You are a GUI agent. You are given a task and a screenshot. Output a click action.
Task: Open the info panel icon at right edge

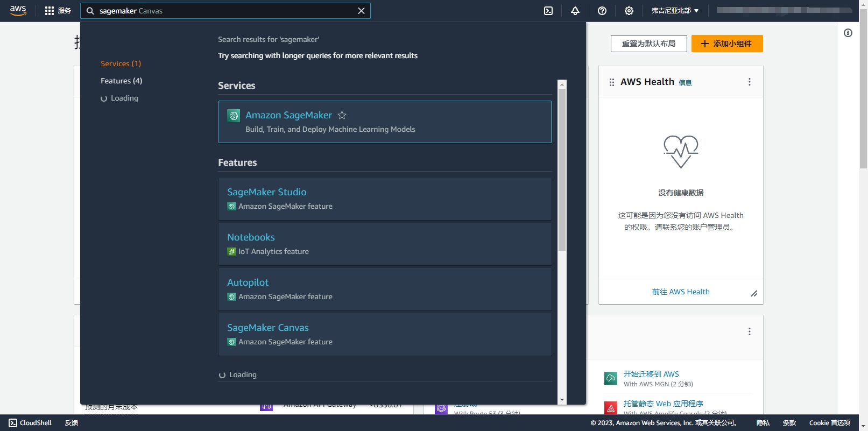click(848, 33)
